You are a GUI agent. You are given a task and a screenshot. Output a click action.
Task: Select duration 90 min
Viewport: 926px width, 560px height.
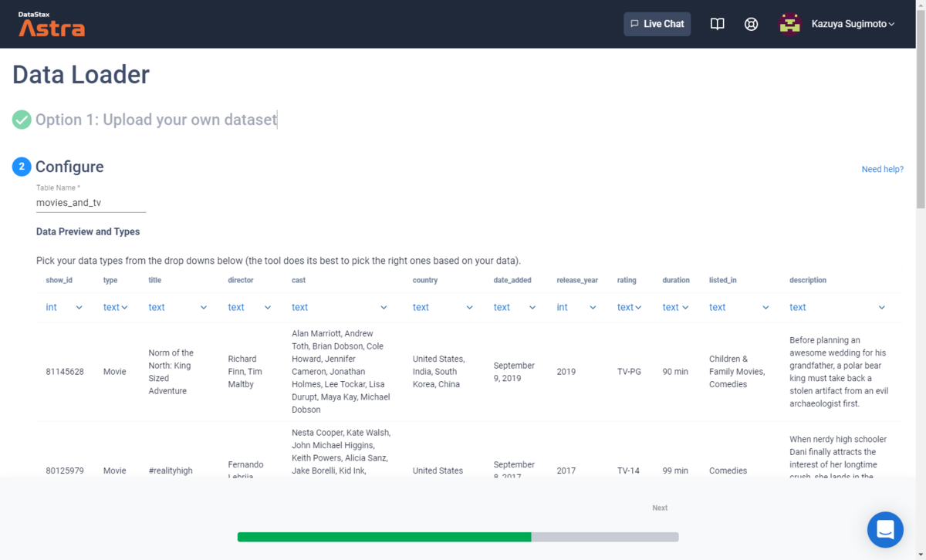675,372
